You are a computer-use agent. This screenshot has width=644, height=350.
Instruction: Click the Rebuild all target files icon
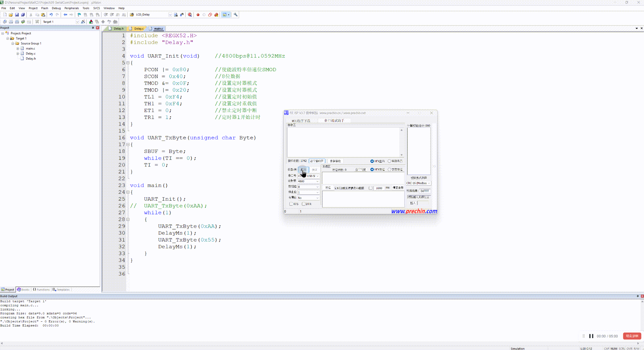[x=17, y=22]
